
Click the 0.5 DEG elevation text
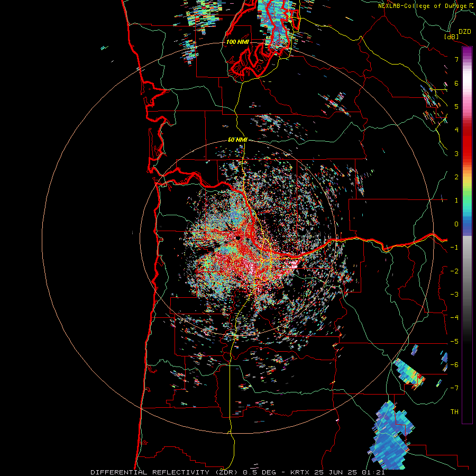(259, 472)
